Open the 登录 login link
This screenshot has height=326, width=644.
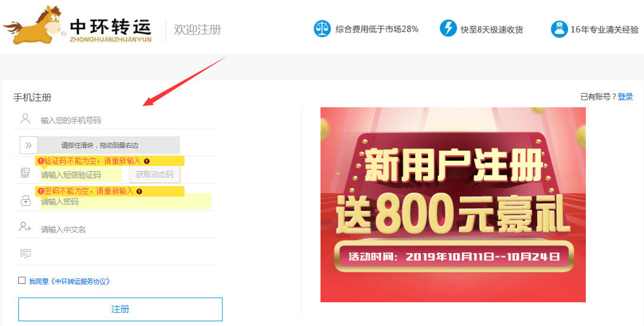point(626,97)
